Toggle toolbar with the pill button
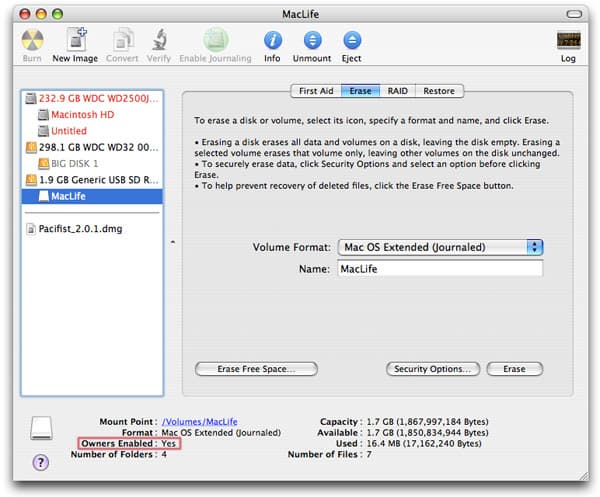This screenshot has width=600, height=497. point(574,14)
